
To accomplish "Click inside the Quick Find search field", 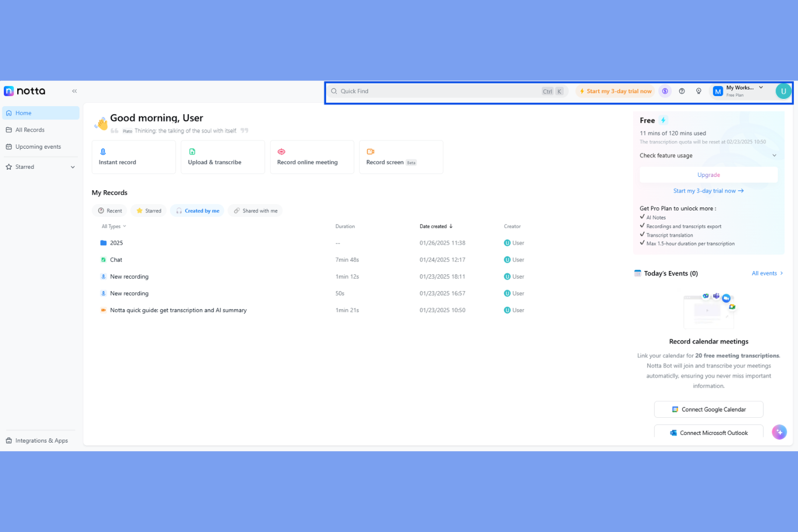I will point(431,91).
